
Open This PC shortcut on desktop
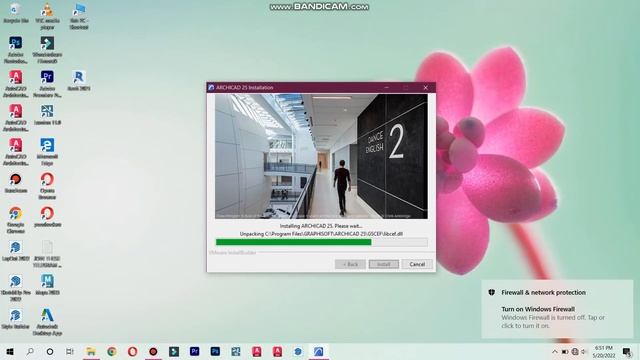pyautogui.click(x=79, y=16)
